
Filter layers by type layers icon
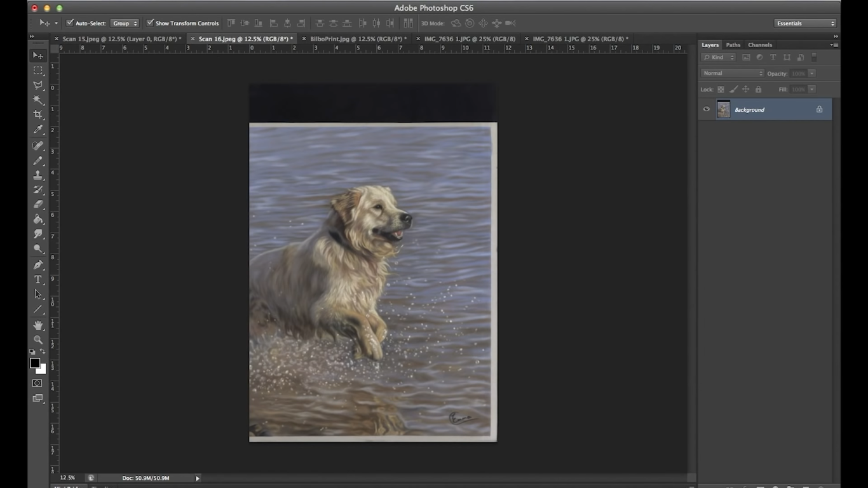[x=773, y=57]
